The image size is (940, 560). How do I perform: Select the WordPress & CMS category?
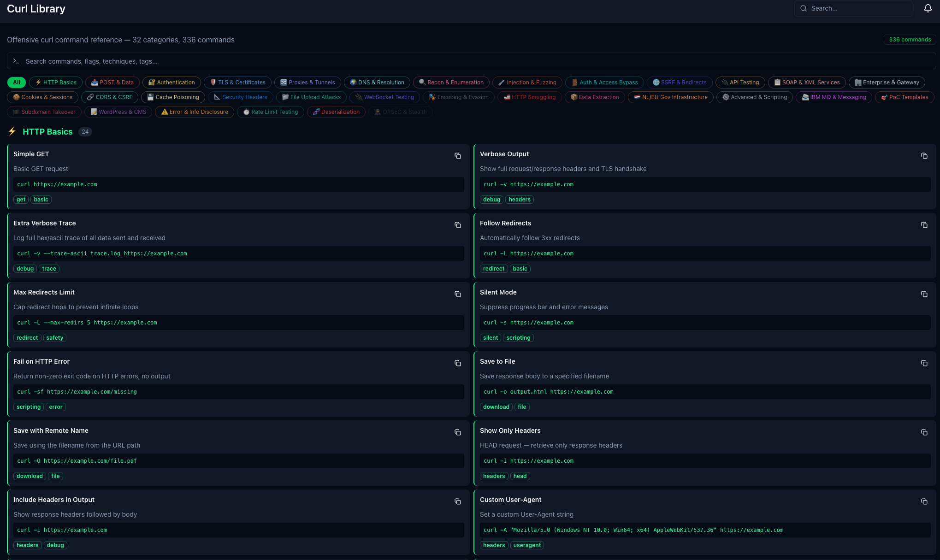click(x=118, y=112)
